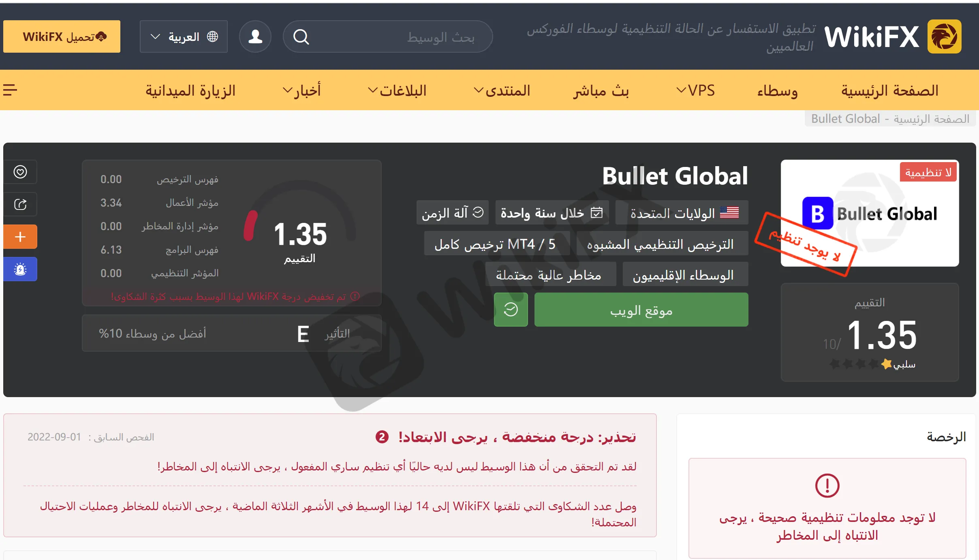Image resolution: width=979 pixels, height=560 pixels.
Task: Click the مؤشر إدارة المخاطر 0.00 row
Action: pos(159,226)
